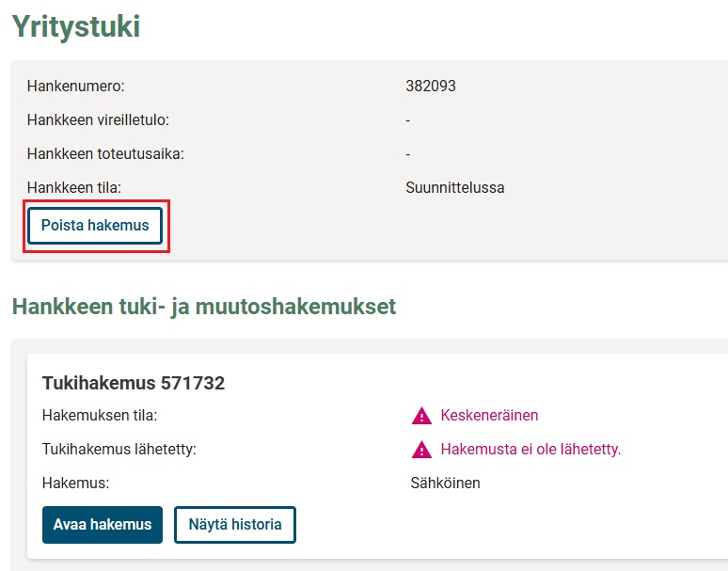Click the Hakemuksen tila label
The width and height of the screenshot is (728, 571).
pyautogui.click(x=100, y=416)
